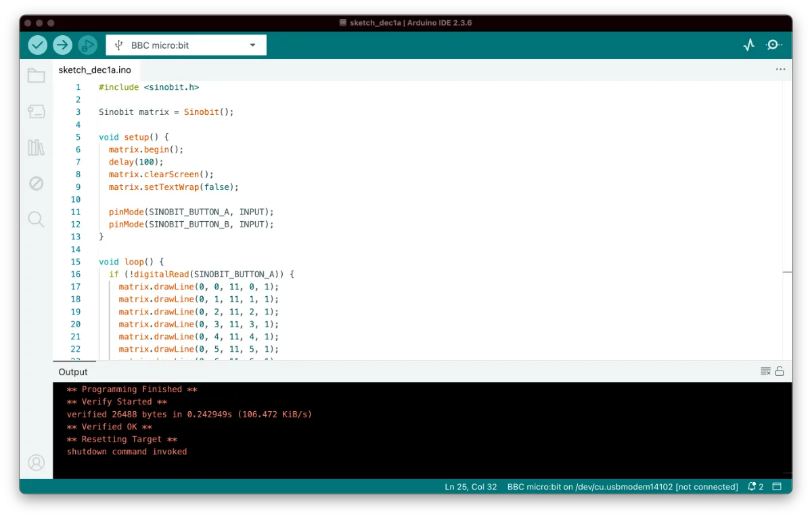Image resolution: width=812 pixels, height=518 pixels.
Task: Open the Serial Monitor
Action: click(773, 45)
